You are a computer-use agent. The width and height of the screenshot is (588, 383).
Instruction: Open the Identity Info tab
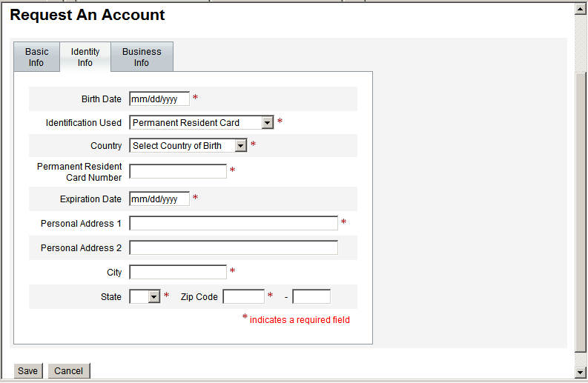pos(85,57)
